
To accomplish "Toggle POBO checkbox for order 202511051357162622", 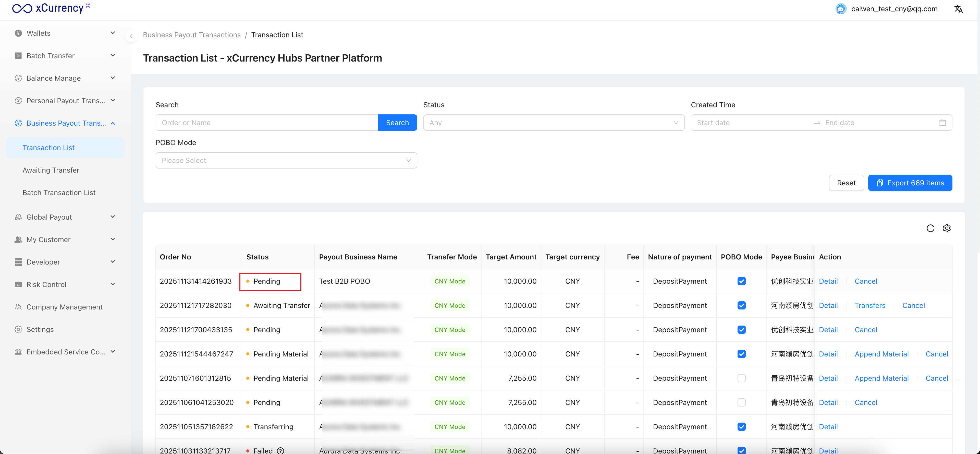I will [x=741, y=427].
